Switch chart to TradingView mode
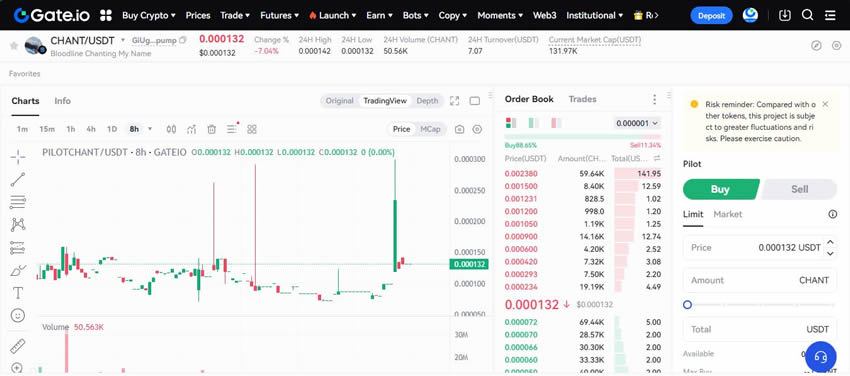Screen dimensions: 850x376 pyautogui.click(x=385, y=101)
